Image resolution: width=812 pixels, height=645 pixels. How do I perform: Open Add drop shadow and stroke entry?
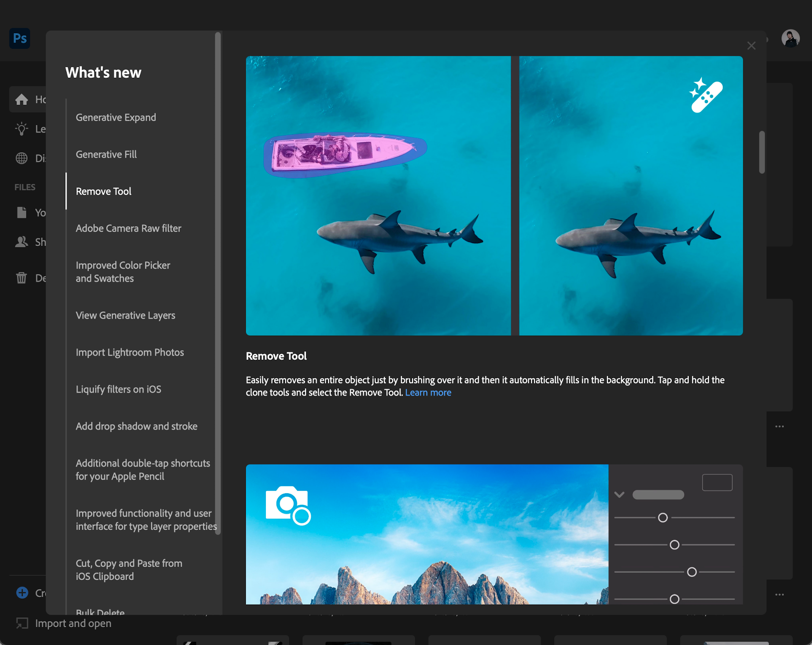(136, 426)
